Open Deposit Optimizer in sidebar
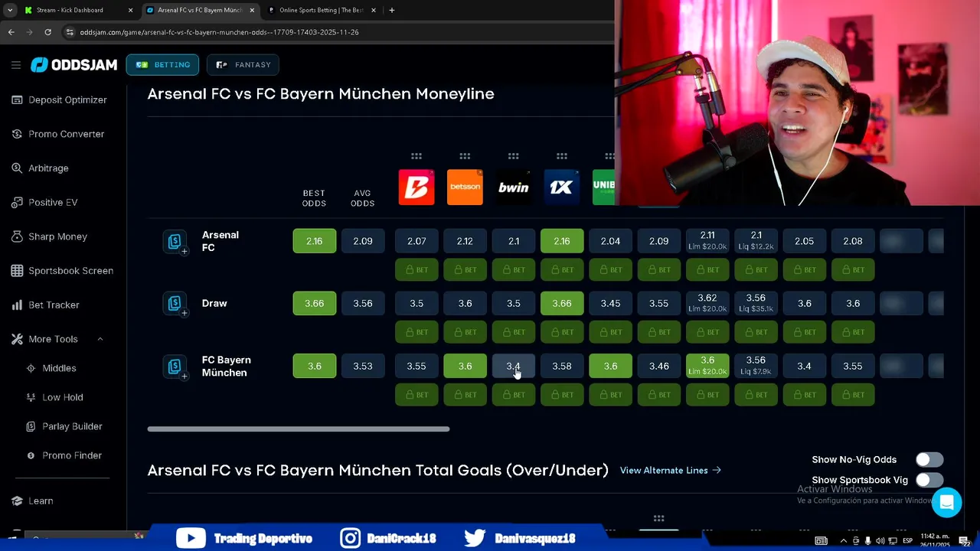 pos(59,99)
